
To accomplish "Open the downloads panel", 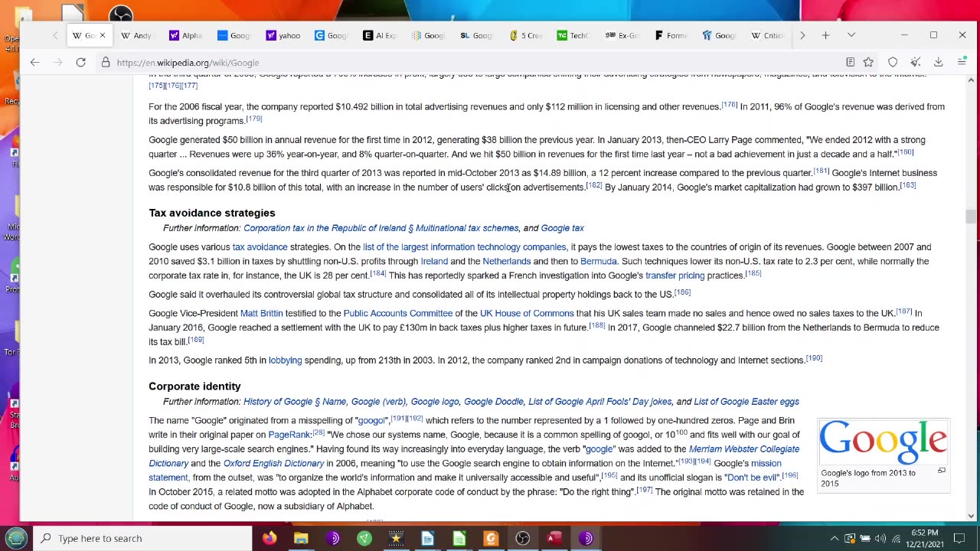I will (x=939, y=62).
